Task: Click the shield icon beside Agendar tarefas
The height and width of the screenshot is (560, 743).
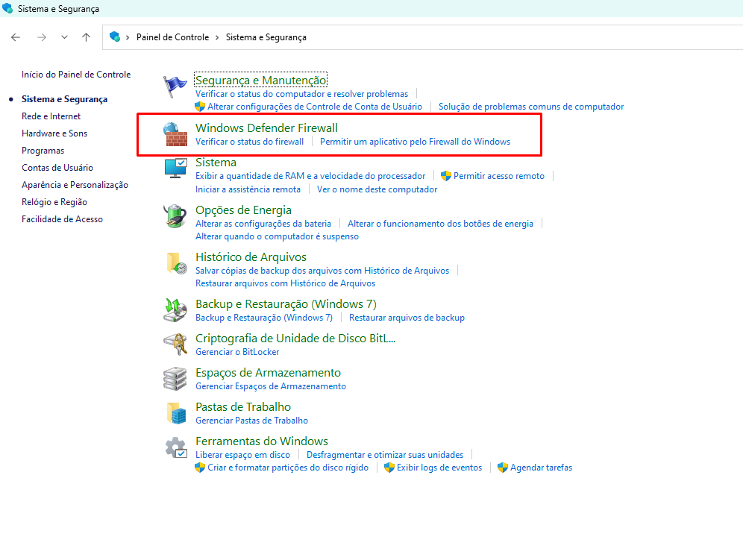Action: click(x=503, y=468)
